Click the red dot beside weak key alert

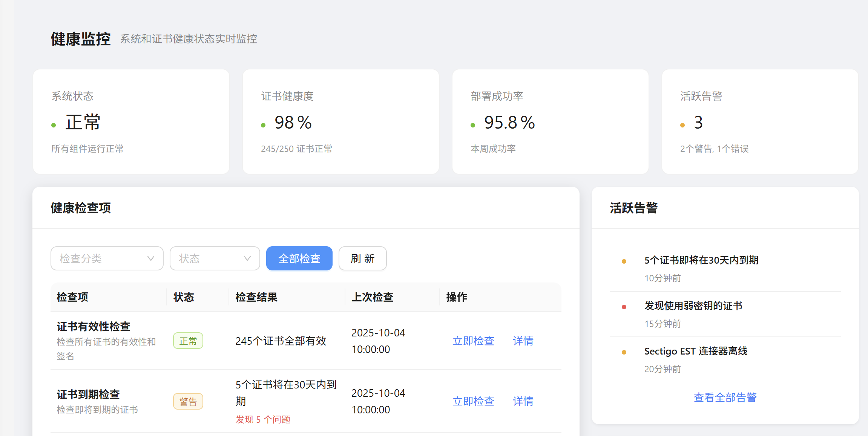[x=624, y=307]
